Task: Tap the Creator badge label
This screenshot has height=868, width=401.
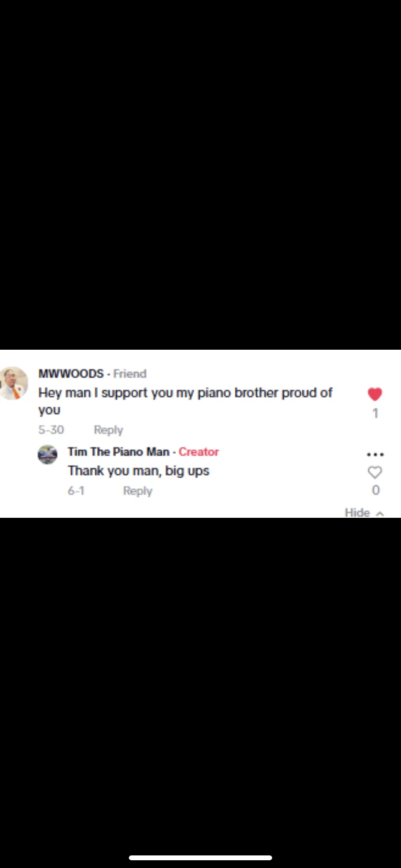Action: [199, 452]
